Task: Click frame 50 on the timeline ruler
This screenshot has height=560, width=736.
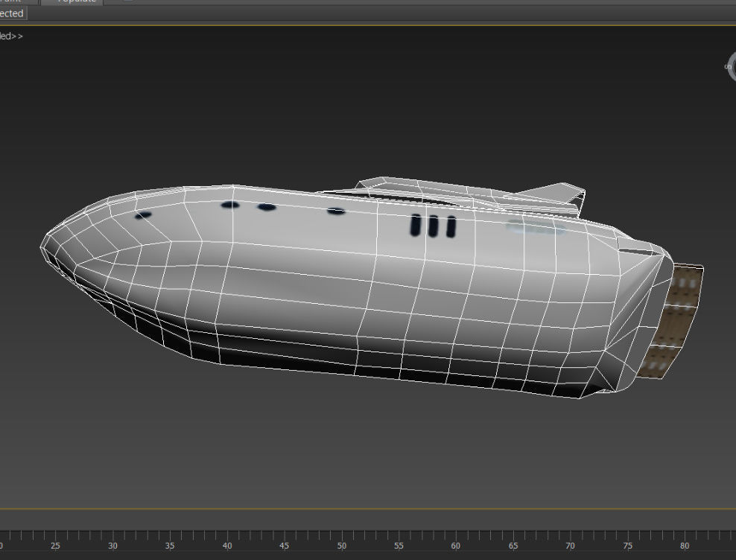Action: click(342, 545)
